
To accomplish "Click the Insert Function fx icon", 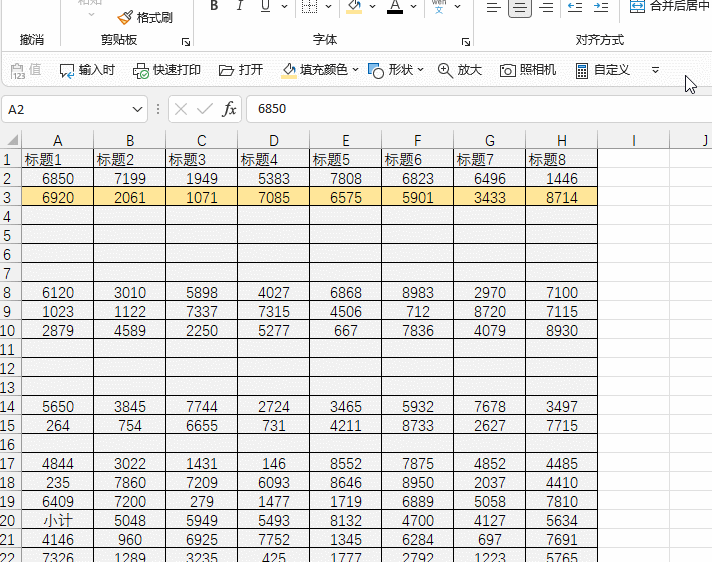I will pyautogui.click(x=229, y=109).
